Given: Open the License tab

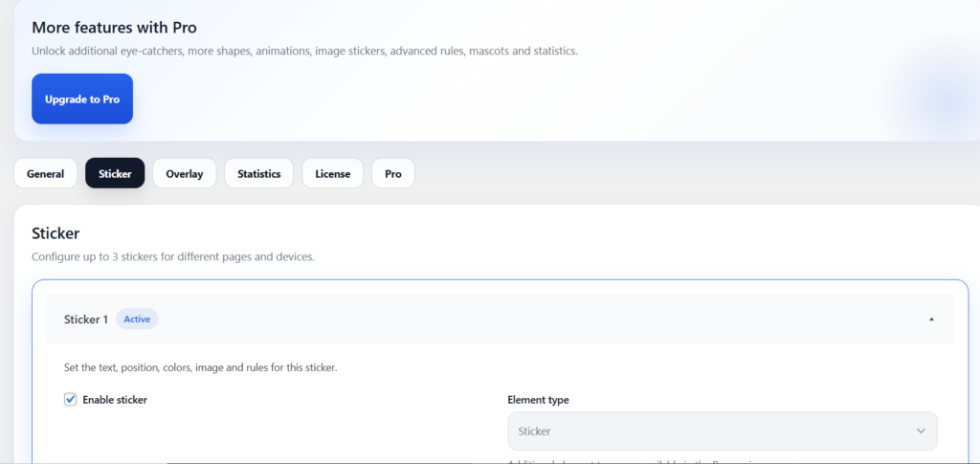Looking at the screenshot, I should 332,173.
